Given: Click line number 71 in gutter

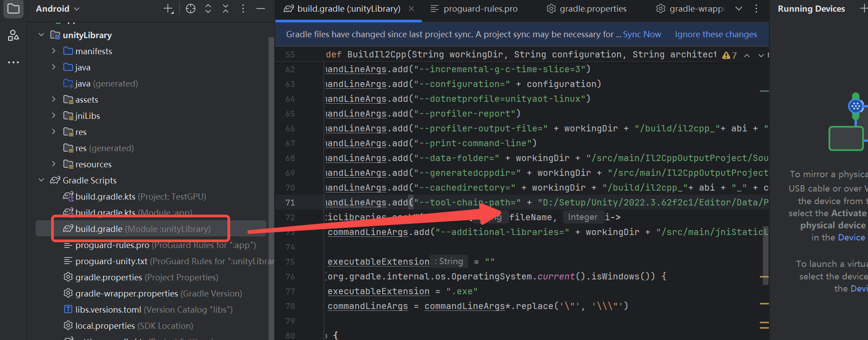Looking at the screenshot, I should click(290, 202).
